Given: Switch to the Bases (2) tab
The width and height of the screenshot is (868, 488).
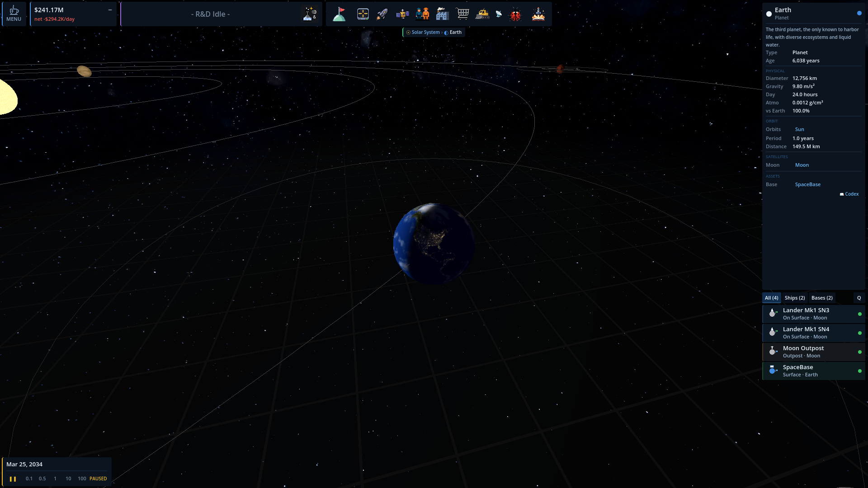Looking at the screenshot, I should [x=821, y=298].
